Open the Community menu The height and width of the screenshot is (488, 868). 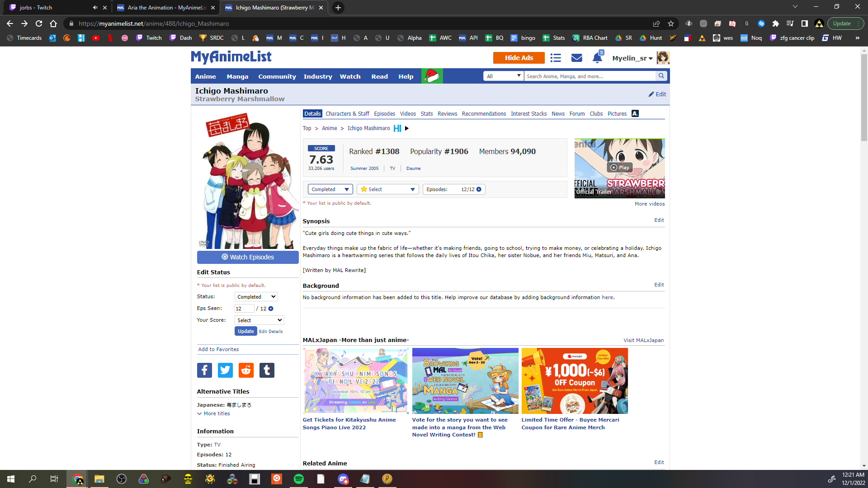coord(277,76)
